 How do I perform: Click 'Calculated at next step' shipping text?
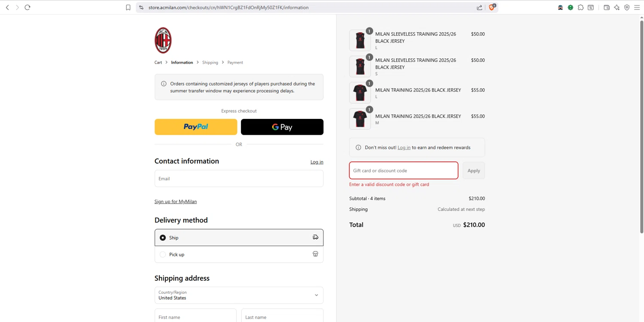[x=461, y=209]
